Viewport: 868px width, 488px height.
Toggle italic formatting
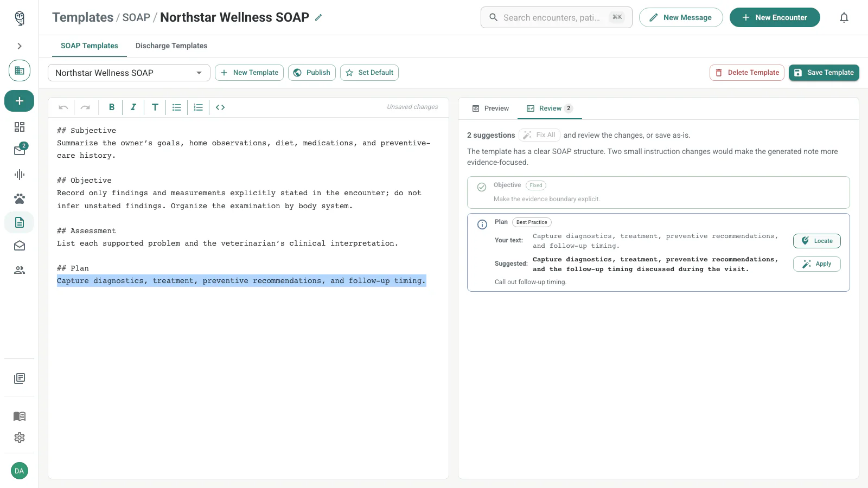pos(133,107)
